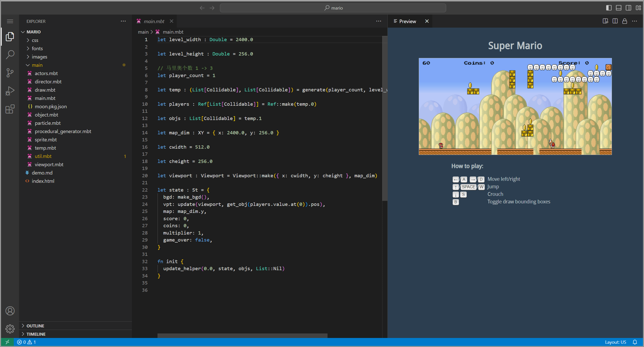
Task: Open the Manage gear icon
Action: coord(10,329)
